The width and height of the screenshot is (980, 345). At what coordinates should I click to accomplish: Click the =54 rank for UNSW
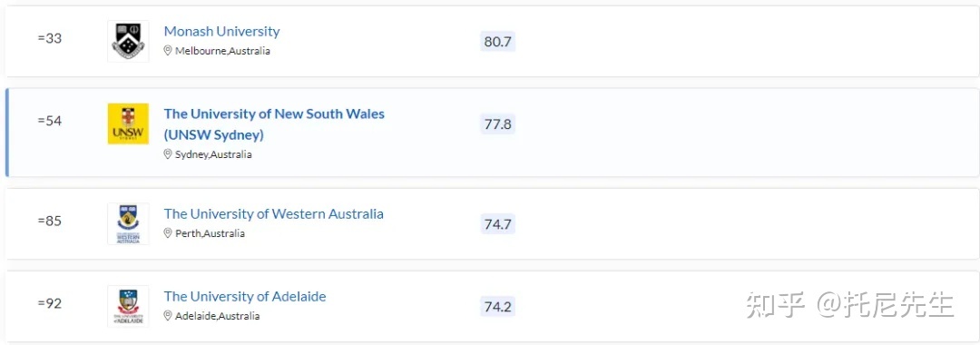pos(49,122)
